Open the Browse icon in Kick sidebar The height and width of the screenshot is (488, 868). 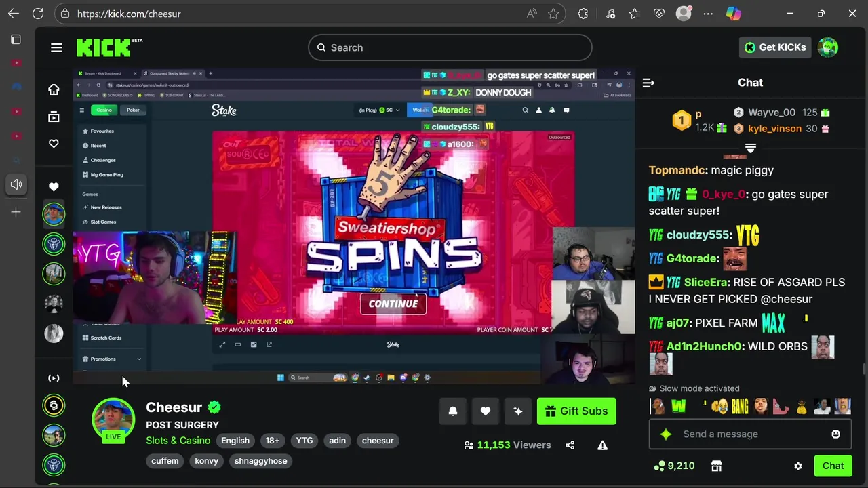point(54,117)
